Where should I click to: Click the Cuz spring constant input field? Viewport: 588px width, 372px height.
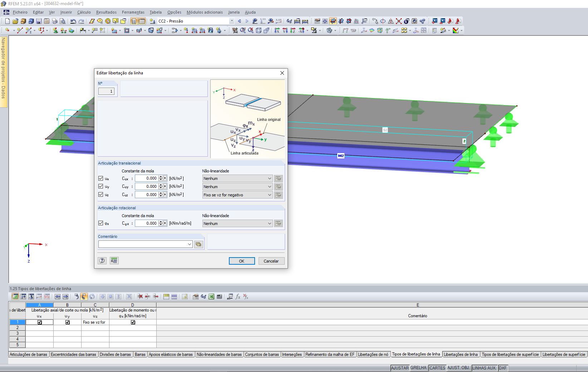click(147, 195)
